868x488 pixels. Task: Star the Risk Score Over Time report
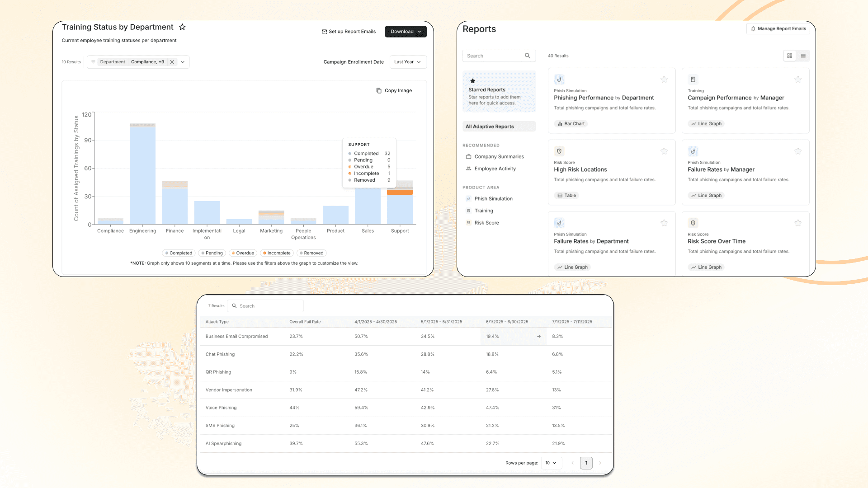[x=798, y=223]
